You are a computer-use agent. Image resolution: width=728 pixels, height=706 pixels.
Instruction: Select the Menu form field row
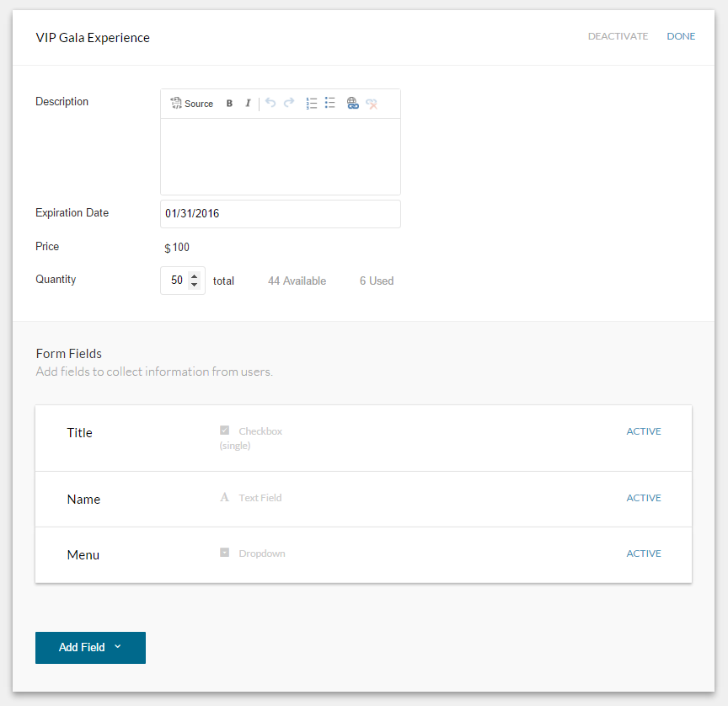coord(363,554)
